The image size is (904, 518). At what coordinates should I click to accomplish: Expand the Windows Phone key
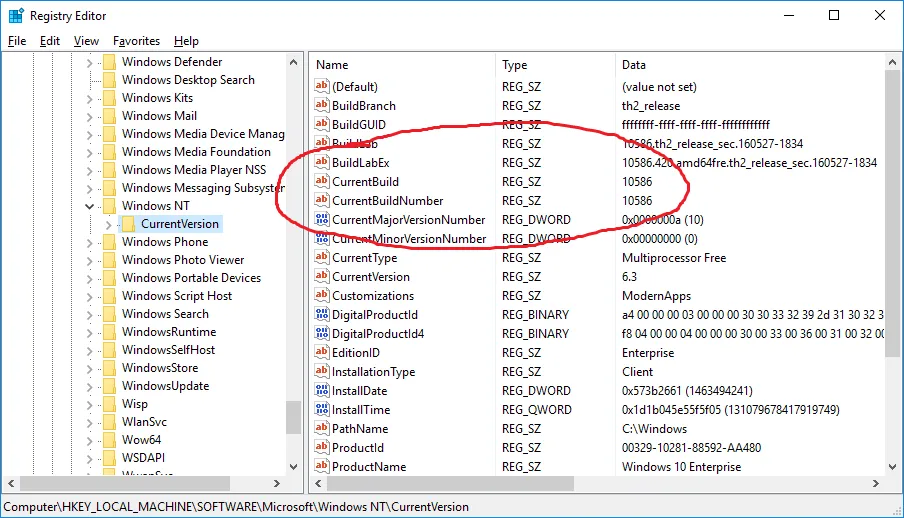[89, 242]
